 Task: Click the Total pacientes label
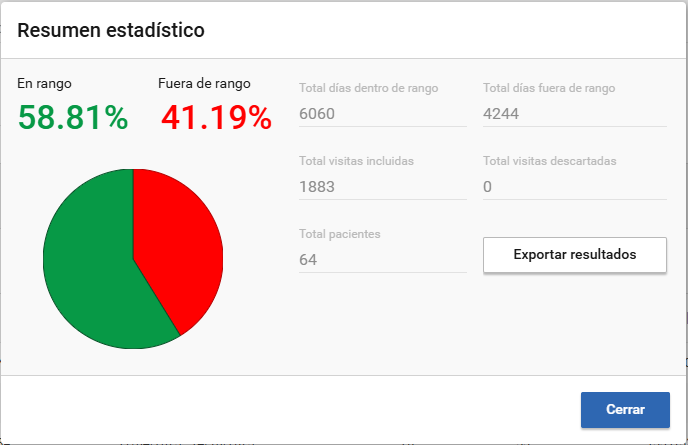[340, 234]
